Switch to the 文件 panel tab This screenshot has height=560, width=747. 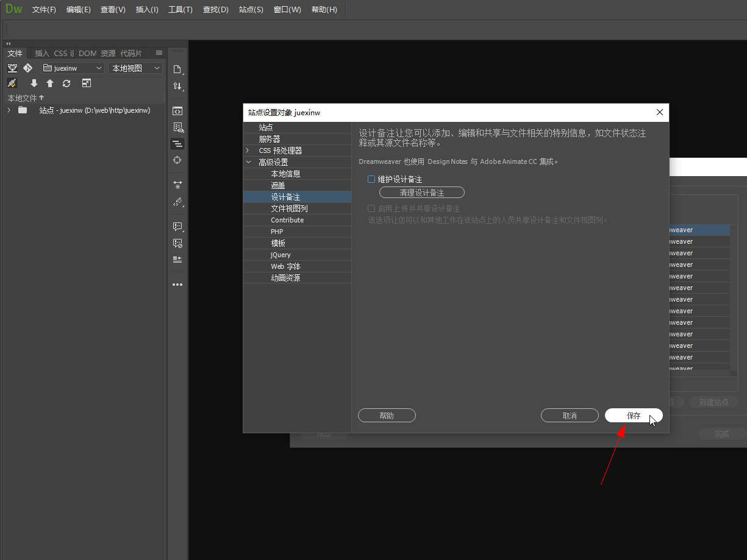(x=15, y=53)
